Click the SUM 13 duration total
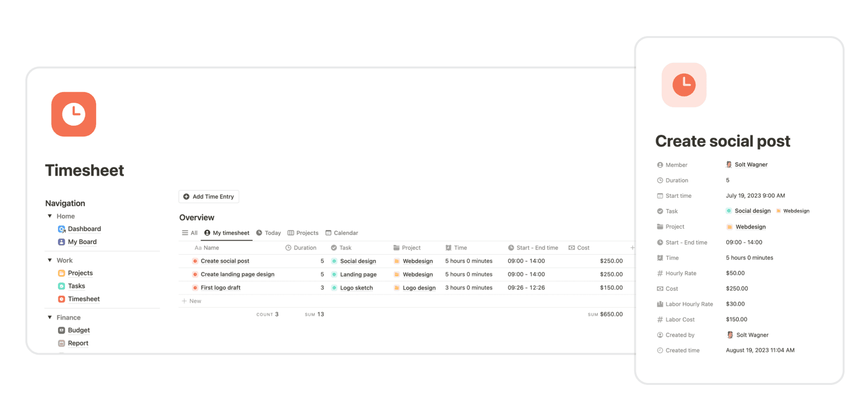 315,315
